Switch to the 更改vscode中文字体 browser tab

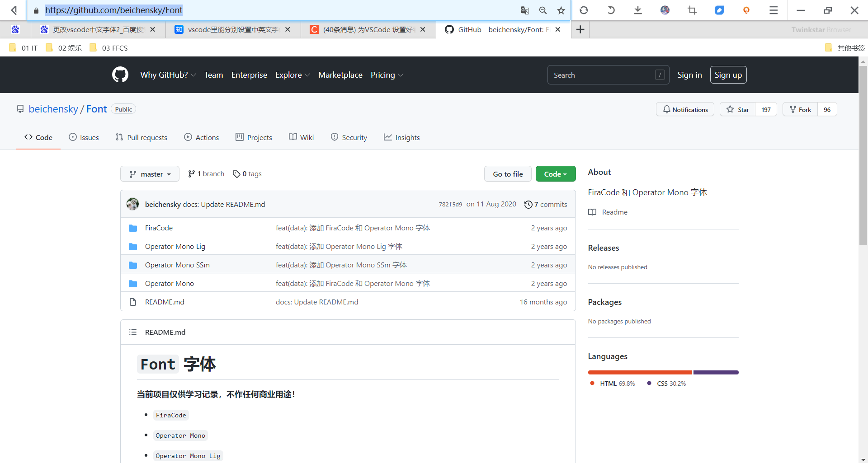click(x=98, y=29)
